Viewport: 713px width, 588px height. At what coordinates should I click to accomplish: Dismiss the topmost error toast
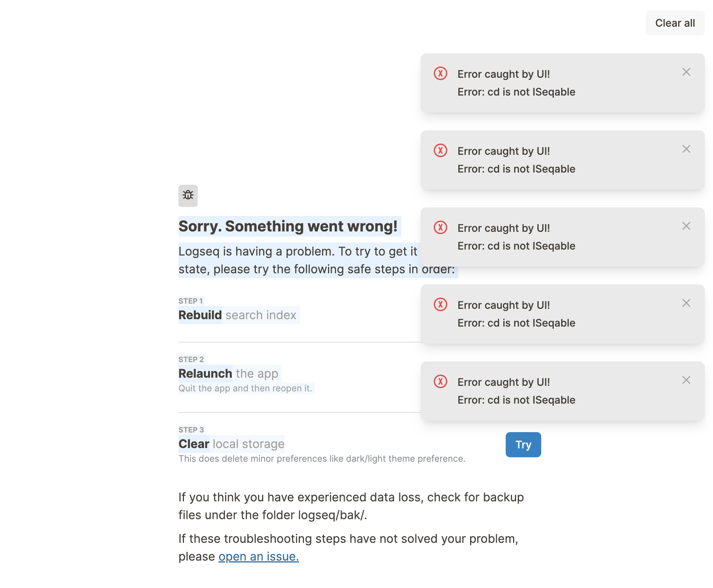(x=686, y=72)
